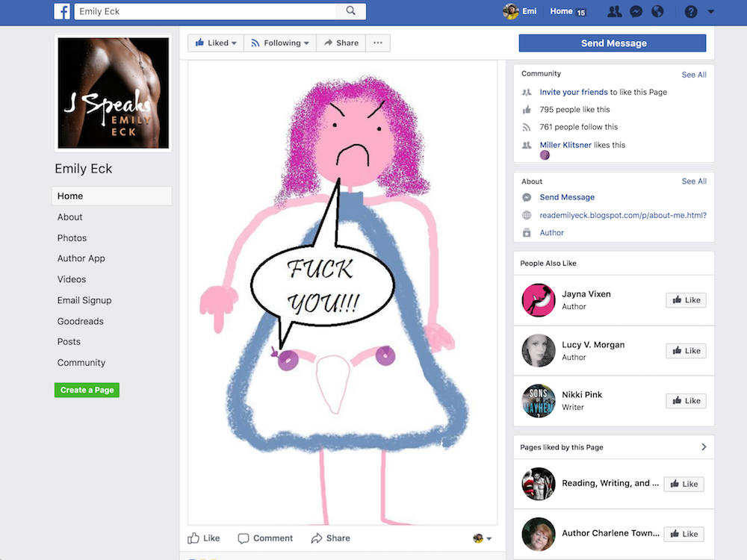Screen dimensions: 747x560
Task: Click the Facebook logo icon
Action: pyautogui.click(x=62, y=11)
